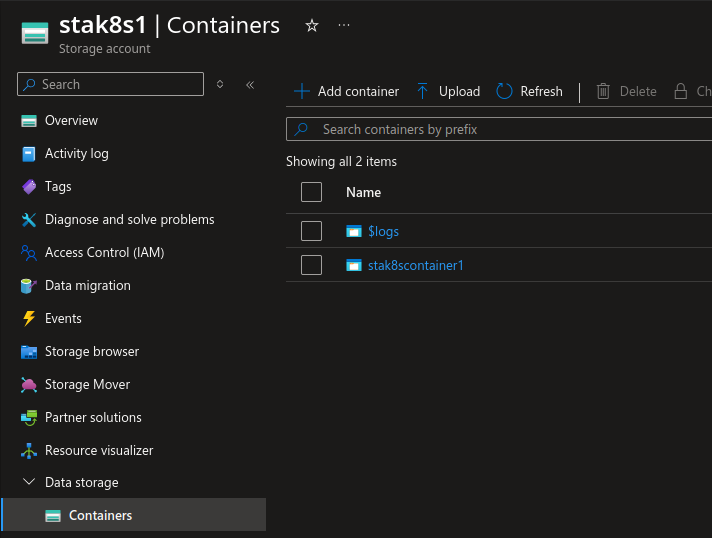Image resolution: width=712 pixels, height=538 pixels.
Task: Open the Data migration entry
Action: pos(88,286)
